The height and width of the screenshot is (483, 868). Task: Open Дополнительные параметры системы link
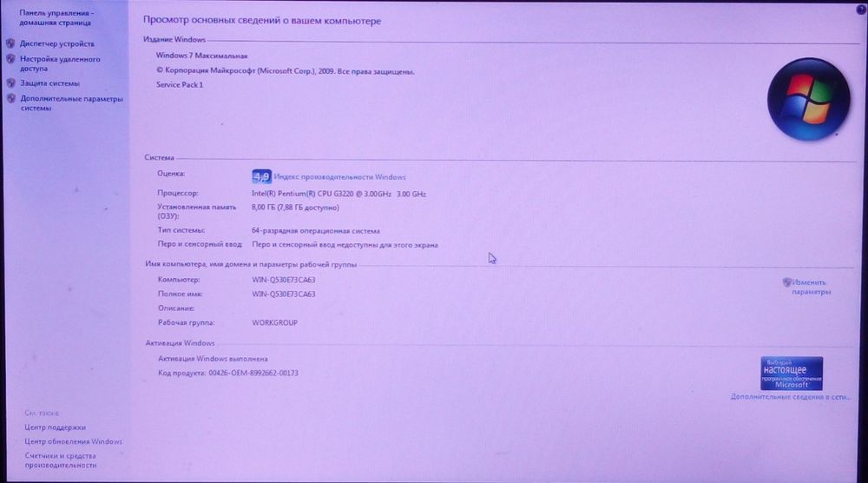(71, 103)
